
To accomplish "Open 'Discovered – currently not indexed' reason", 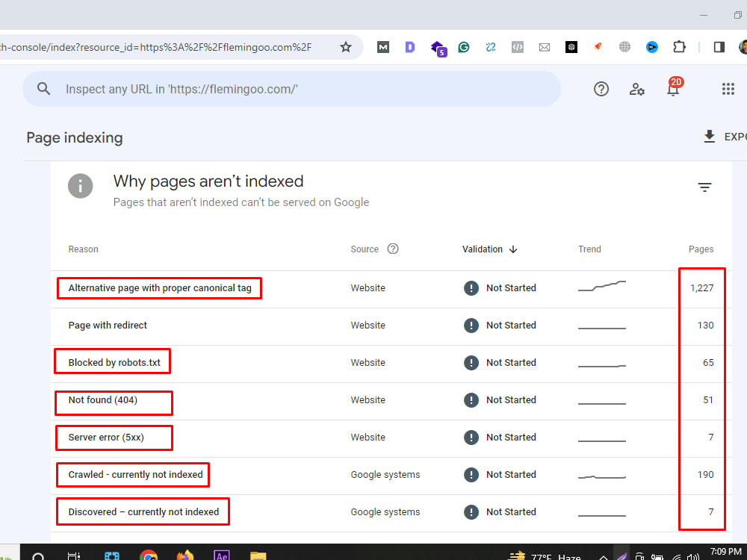I will 144,512.
